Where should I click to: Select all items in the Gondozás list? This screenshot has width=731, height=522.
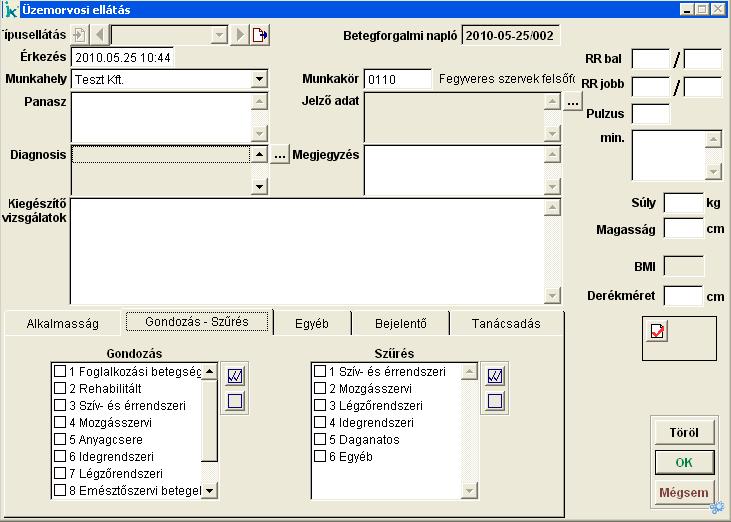click(236, 375)
